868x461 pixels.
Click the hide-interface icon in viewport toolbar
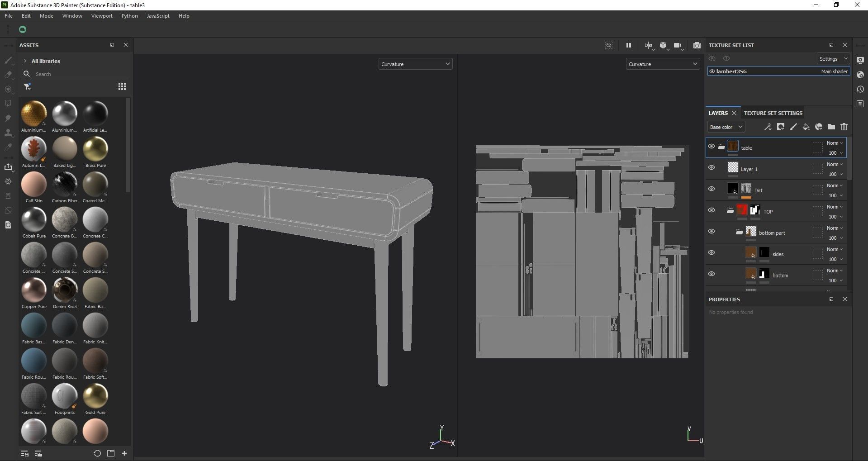609,45
